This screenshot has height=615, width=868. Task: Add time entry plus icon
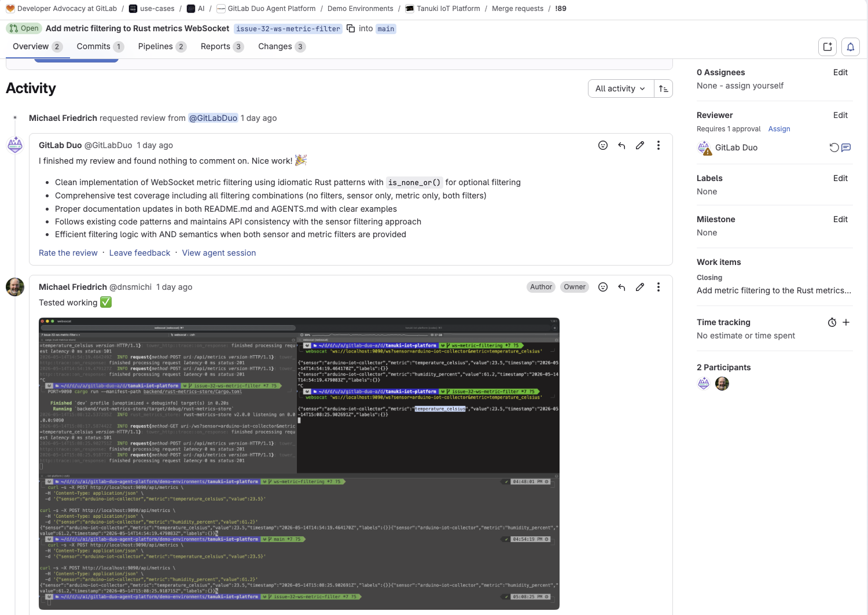846,322
